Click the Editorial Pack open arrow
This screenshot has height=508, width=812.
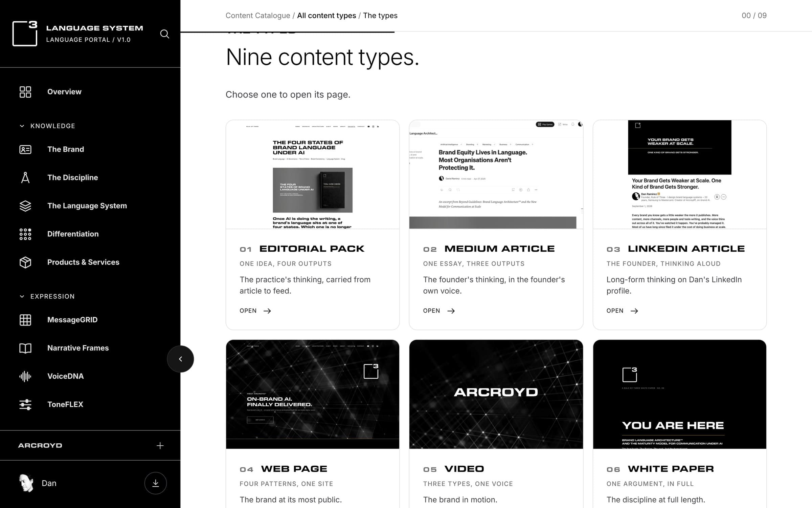pos(267,311)
